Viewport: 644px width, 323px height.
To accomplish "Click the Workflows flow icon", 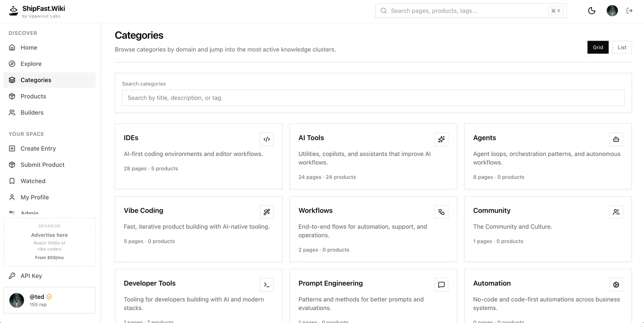I will click(x=441, y=212).
